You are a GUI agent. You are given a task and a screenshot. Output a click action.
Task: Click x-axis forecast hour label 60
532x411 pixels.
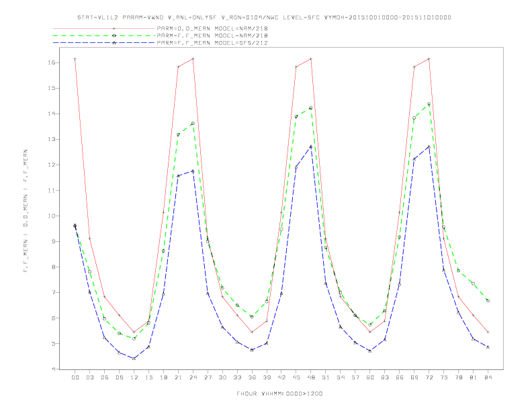tap(370, 377)
